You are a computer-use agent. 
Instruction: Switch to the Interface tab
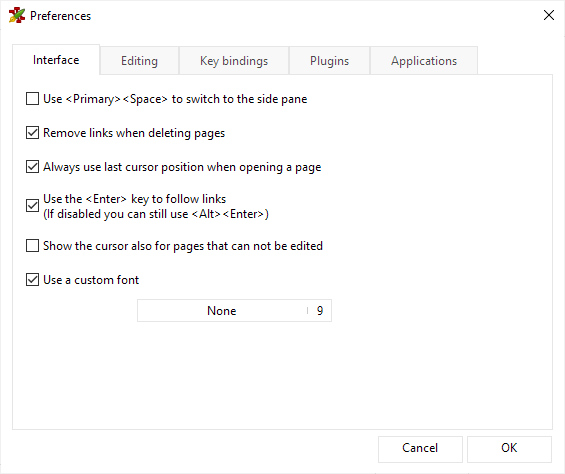coord(56,60)
